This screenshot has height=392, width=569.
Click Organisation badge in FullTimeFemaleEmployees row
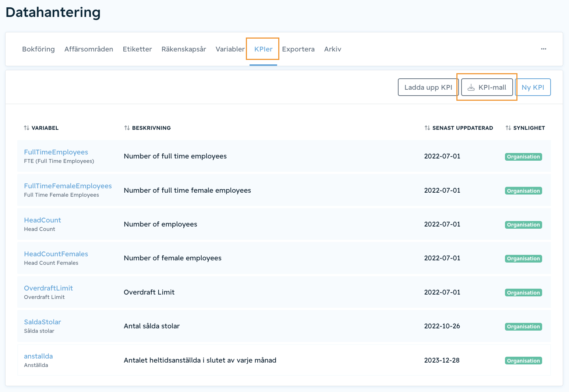click(x=523, y=191)
